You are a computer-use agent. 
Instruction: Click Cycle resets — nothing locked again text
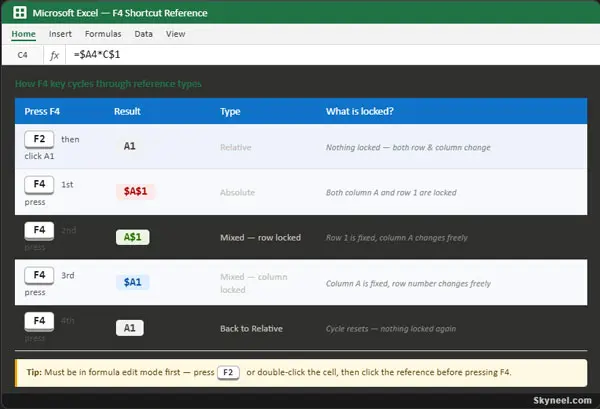[391, 329]
